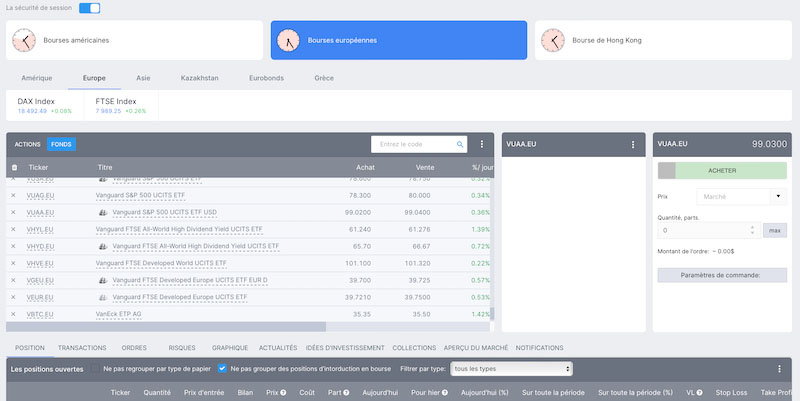Image resolution: width=800 pixels, height=401 pixels.
Task: Open the NOTIFICATIONS tab
Action: pyautogui.click(x=539, y=347)
